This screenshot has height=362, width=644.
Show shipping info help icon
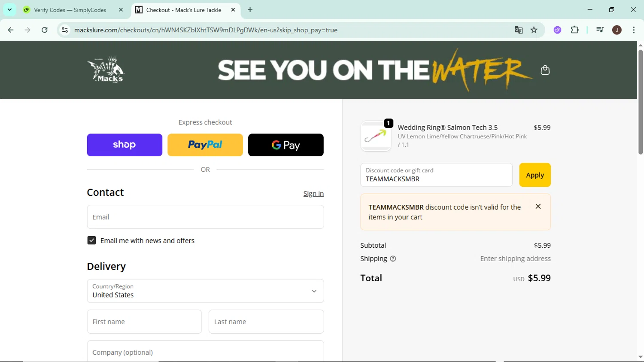(393, 259)
